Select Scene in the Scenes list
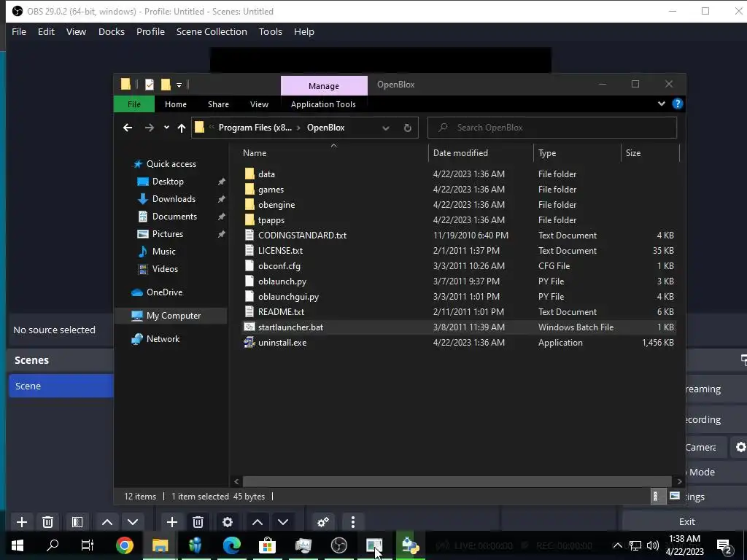747x560 pixels. [x=61, y=386]
